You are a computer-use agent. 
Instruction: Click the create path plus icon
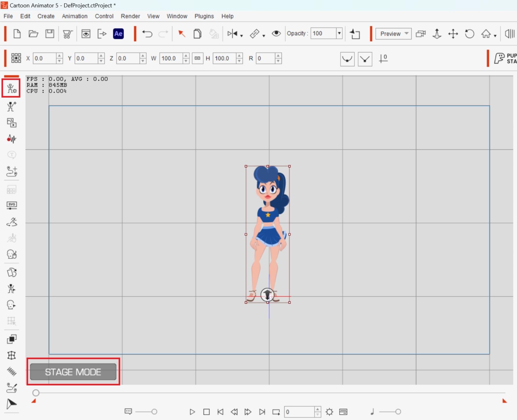coord(12,171)
